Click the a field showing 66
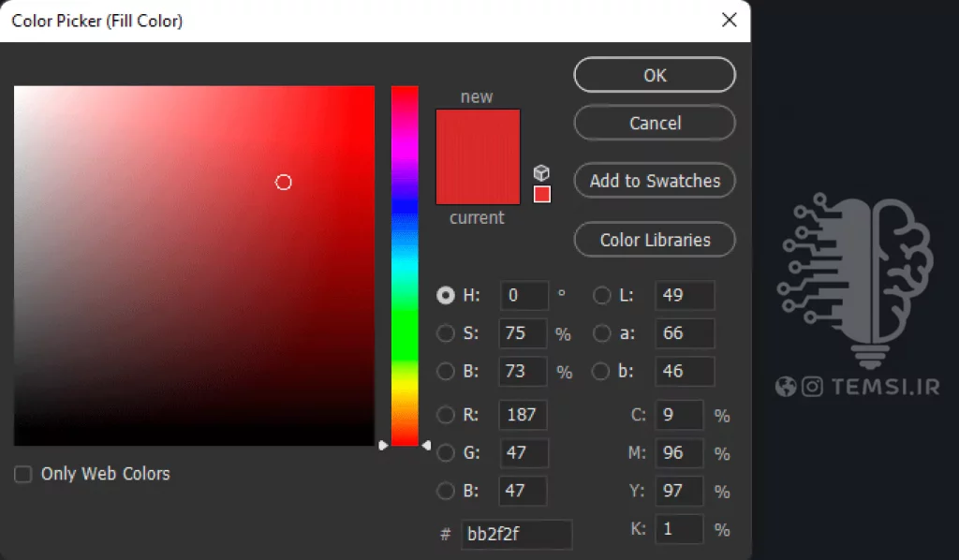The height and width of the screenshot is (560, 959). [x=685, y=333]
